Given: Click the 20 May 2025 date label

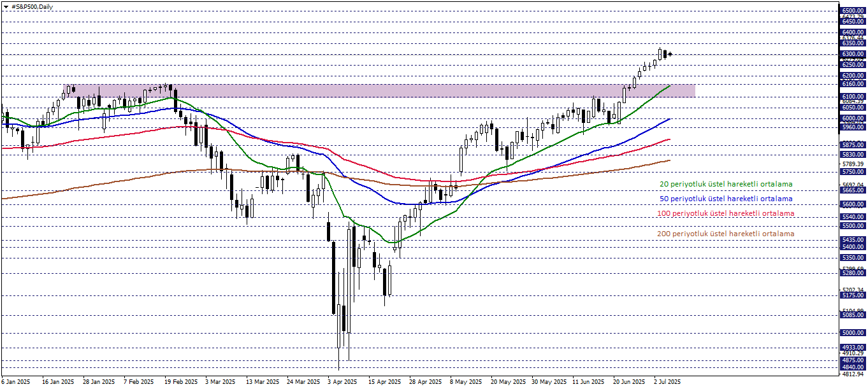Looking at the screenshot, I should [508, 382].
